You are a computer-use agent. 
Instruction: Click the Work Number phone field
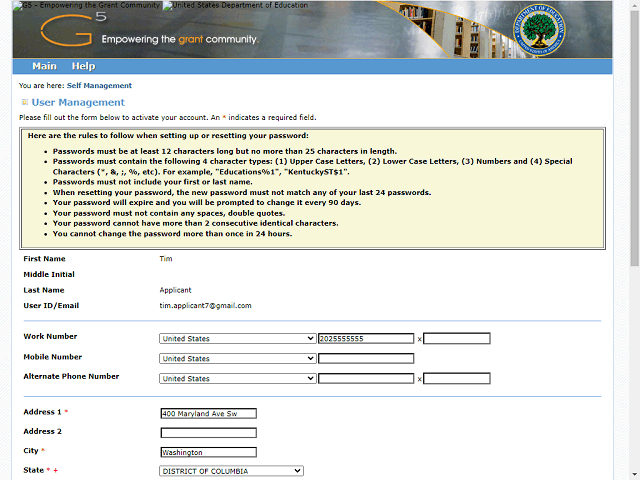(x=365, y=339)
